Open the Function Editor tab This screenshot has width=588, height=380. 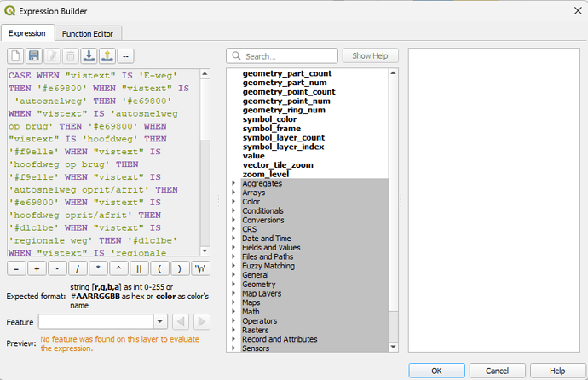pyautogui.click(x=88, y=34)
